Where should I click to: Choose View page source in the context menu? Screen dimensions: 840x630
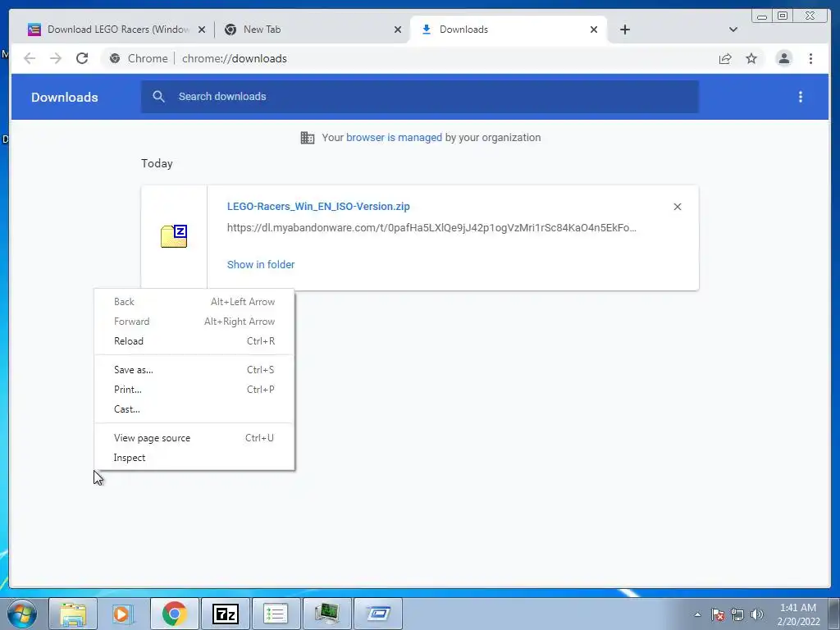click(x=194, y=438)
